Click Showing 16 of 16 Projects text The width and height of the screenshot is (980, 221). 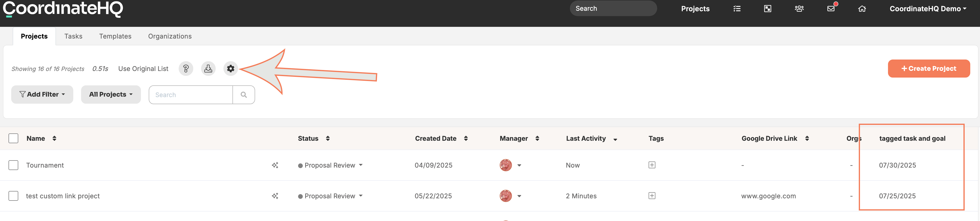[x=48, y=69]
